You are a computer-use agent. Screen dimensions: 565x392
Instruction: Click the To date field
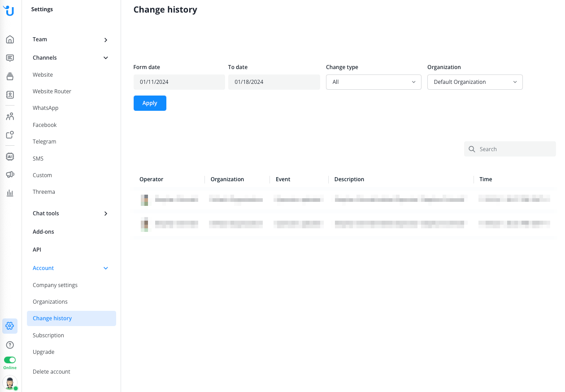click(274, 82)
